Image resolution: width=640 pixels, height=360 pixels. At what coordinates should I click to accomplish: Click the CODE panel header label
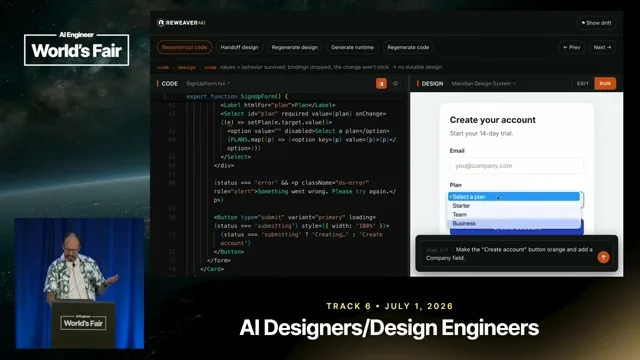pyautogui.click(x=169, y=84)
